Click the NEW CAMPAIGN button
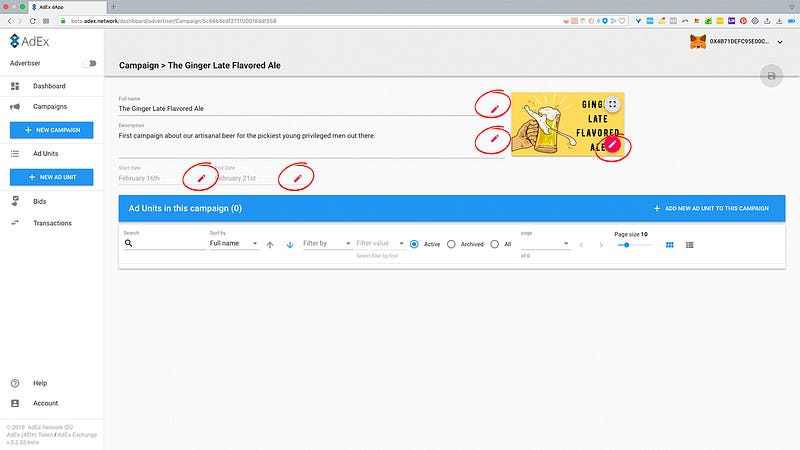The height and width of the screenshot is (450, 800). tap(52, 130)
